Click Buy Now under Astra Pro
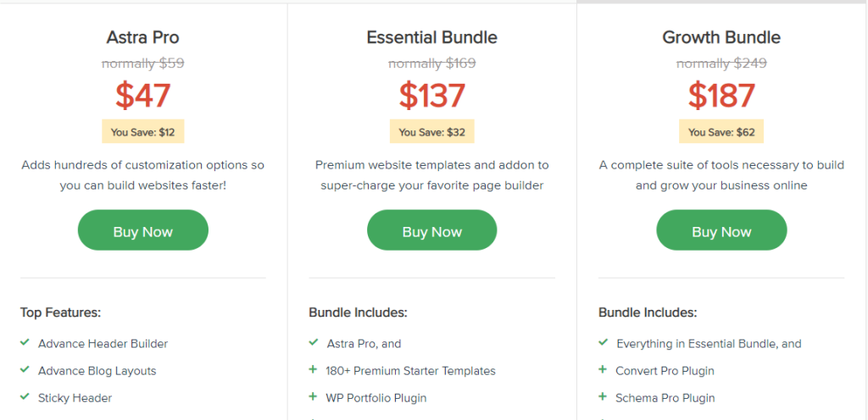This screenshot has width=868, height=420. pyautogui.click(x=142, y=229)
